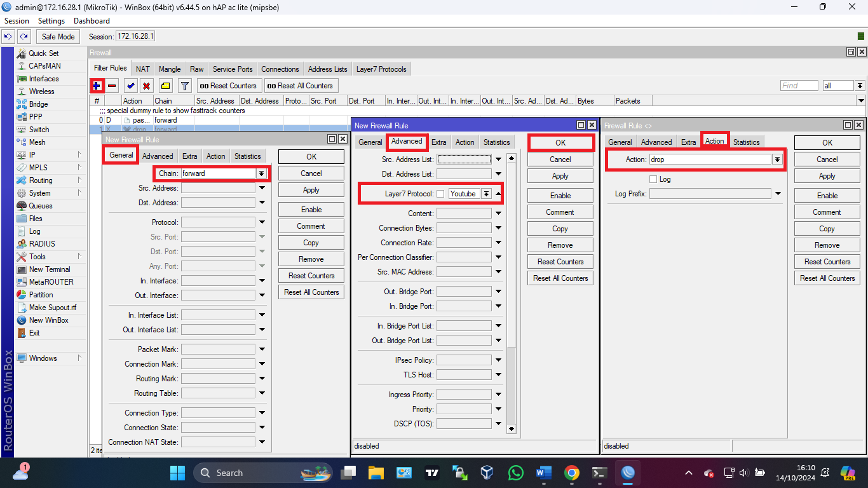Viewport: 868px width, 488px height.
Task: Expand the TLS Host field arrow
Action: pos(498,375)
